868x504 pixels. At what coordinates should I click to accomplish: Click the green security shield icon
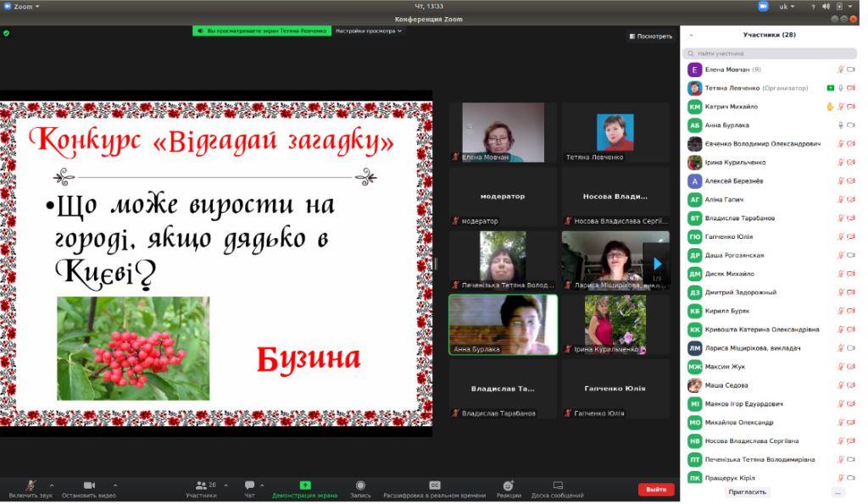pos(6,33)
